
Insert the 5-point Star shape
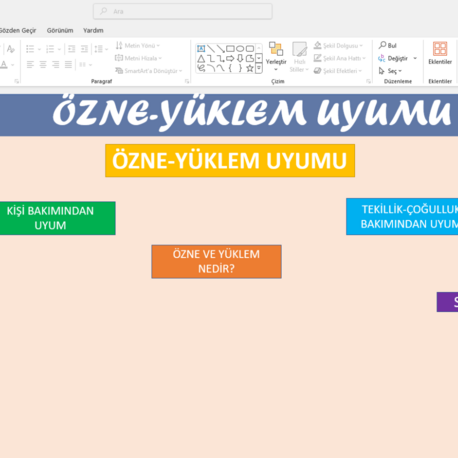250,68
